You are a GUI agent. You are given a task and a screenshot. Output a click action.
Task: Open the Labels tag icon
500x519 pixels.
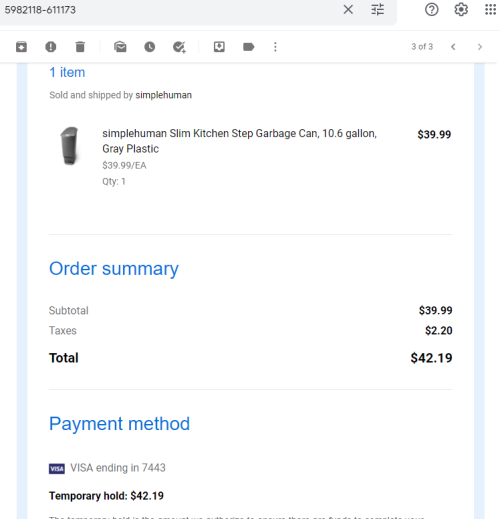pos(249,47)
